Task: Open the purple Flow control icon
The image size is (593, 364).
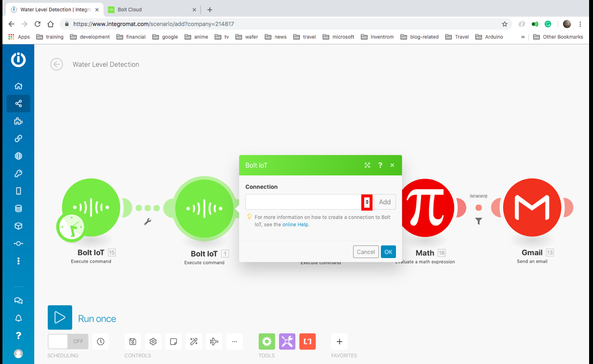Action: pos(287,342)
